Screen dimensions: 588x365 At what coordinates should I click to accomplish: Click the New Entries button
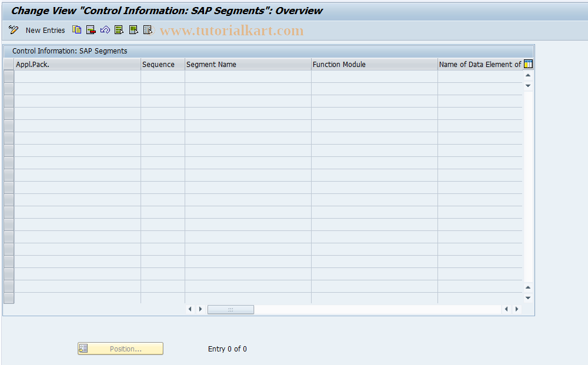(45, 31)
